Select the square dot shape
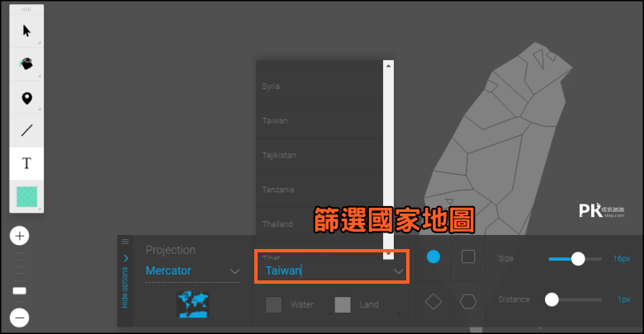644x334 pixels. coord(468,256)
